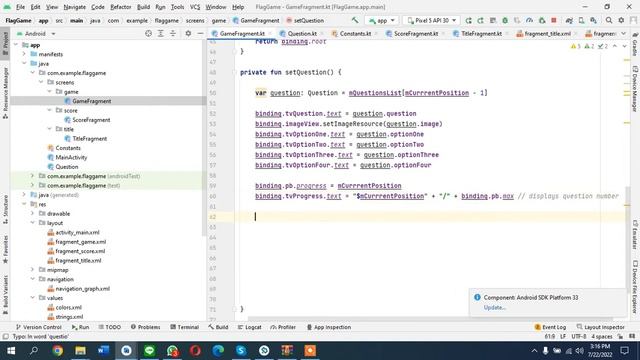Expand the mipmap folder
640x360 pixels.
click(33, 270)
